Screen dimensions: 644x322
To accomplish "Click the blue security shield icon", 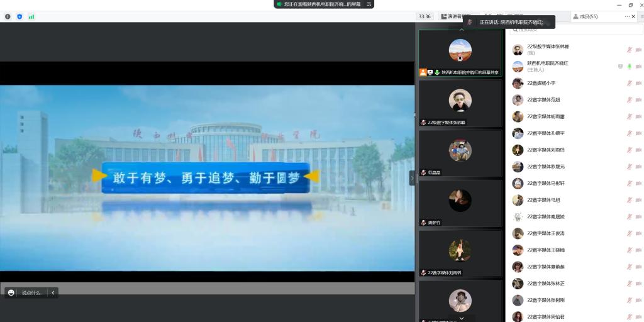I will (19, 16).
